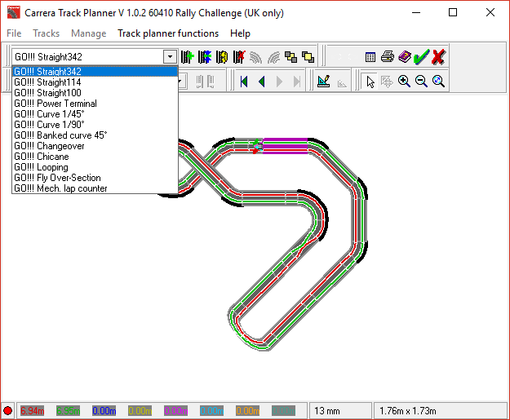Open the File menu
The image size is (510, 420).
coord(14,33)
